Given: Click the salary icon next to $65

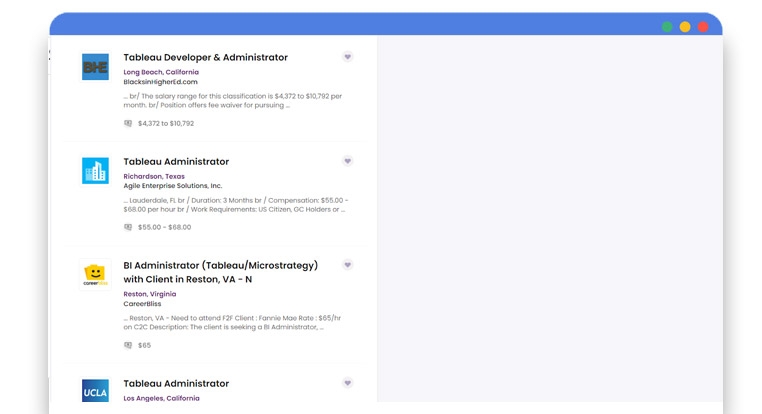Looking at the screenshot, I should point(128,345).
